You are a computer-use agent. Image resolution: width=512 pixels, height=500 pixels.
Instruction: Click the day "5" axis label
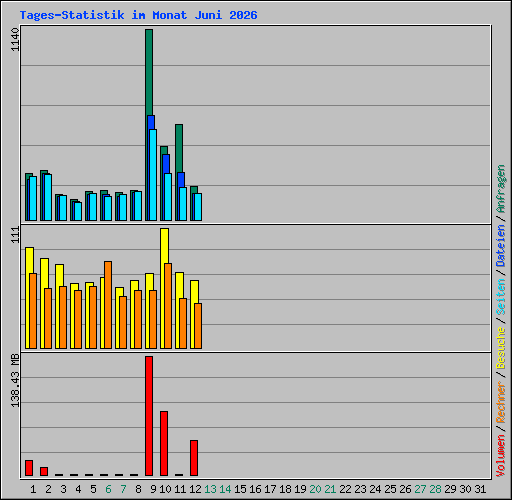93,489
